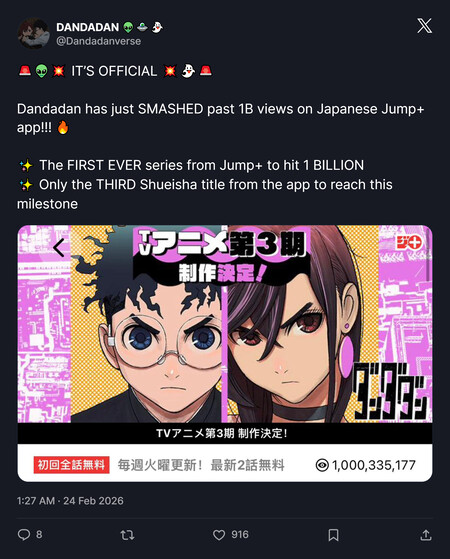
Task: Click the TVアニメ第3期 制作決定 caption bar
Action: coord(225,433)
